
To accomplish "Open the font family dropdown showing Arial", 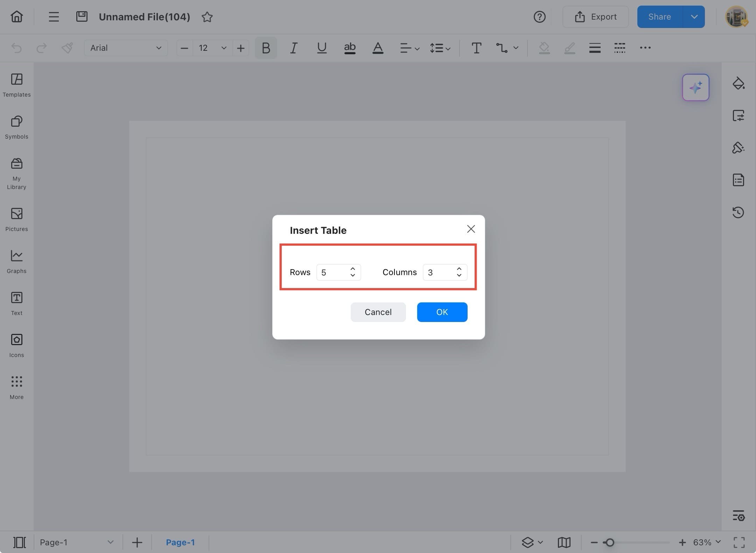I will [x=125, y=48].
